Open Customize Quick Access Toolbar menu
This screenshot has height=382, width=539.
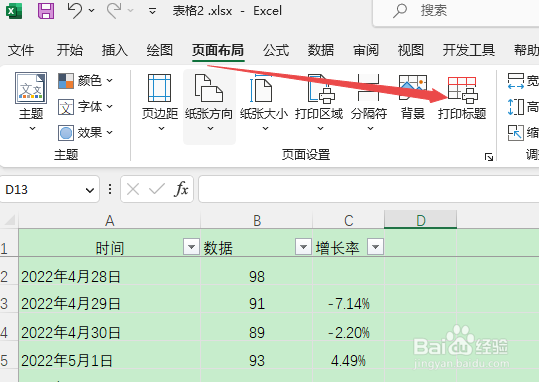point(152,11)
